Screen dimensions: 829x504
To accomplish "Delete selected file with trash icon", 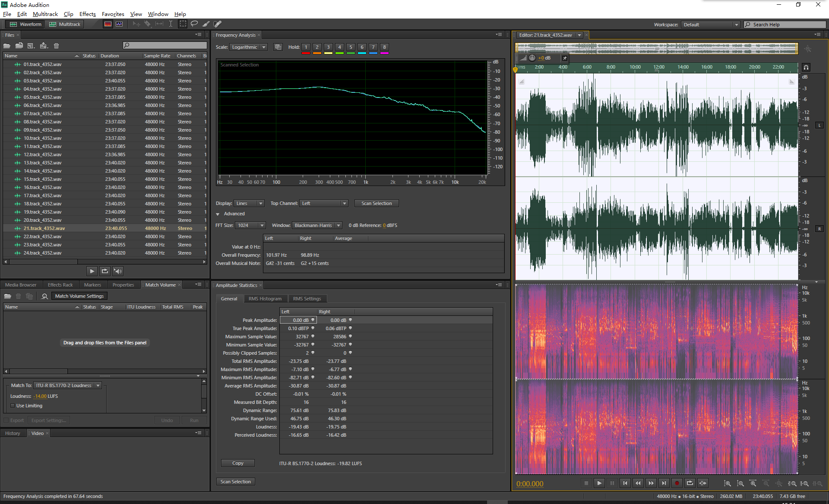I will click(56, 46).
